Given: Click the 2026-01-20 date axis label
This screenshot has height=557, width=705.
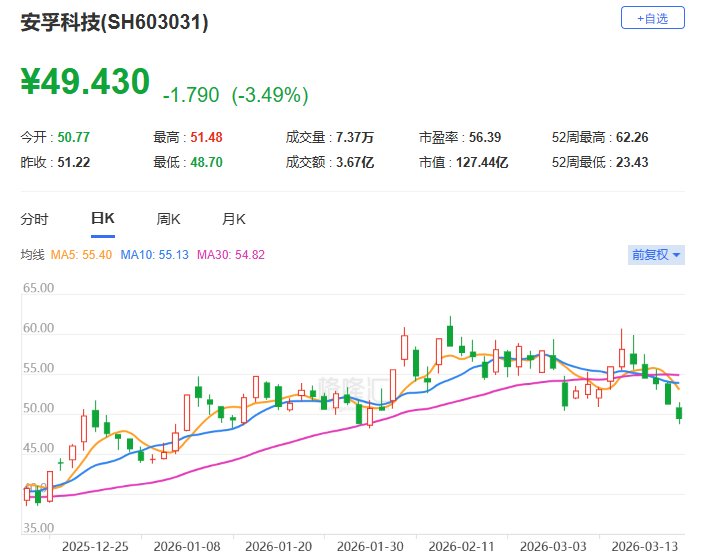Looking at the screenshot, I should point(278,547).
